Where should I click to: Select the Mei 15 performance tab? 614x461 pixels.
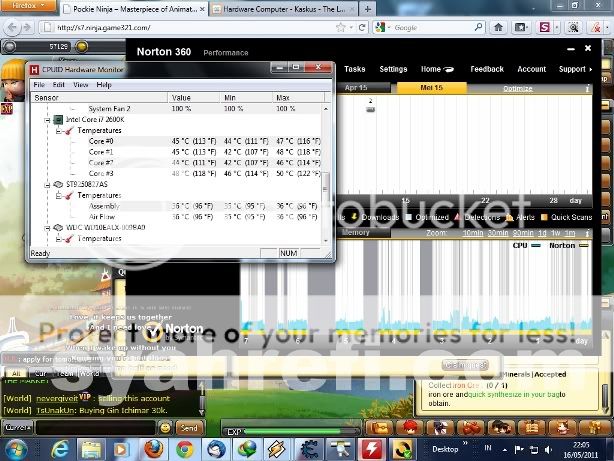(x=432, y=88)
